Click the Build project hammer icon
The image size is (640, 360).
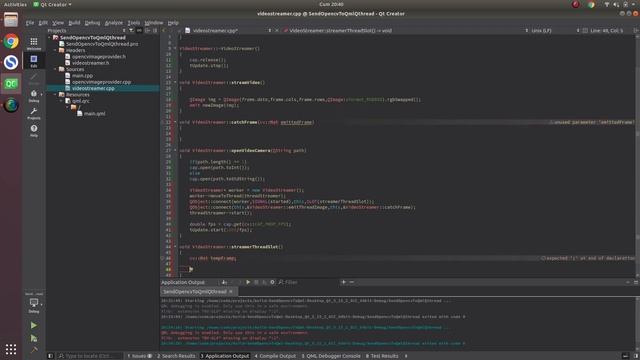click(x=34, y=349)
